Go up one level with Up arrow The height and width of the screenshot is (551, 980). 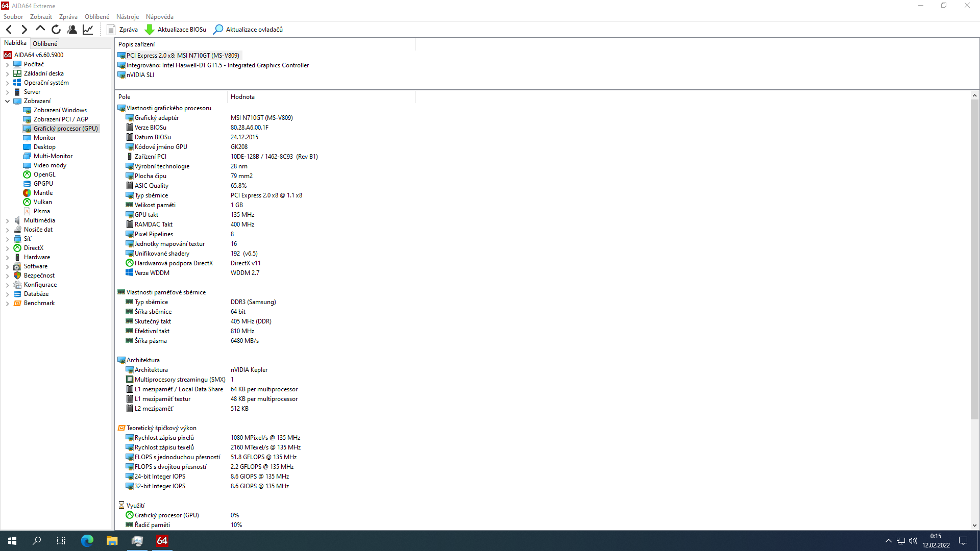pyautogui.click(x=40, y=30)
